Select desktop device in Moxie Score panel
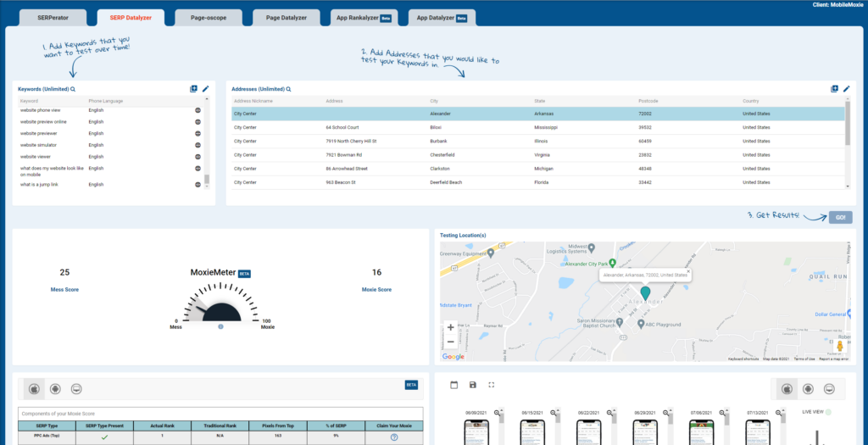Viewport: 868px width, 445px height. (75, 389)
